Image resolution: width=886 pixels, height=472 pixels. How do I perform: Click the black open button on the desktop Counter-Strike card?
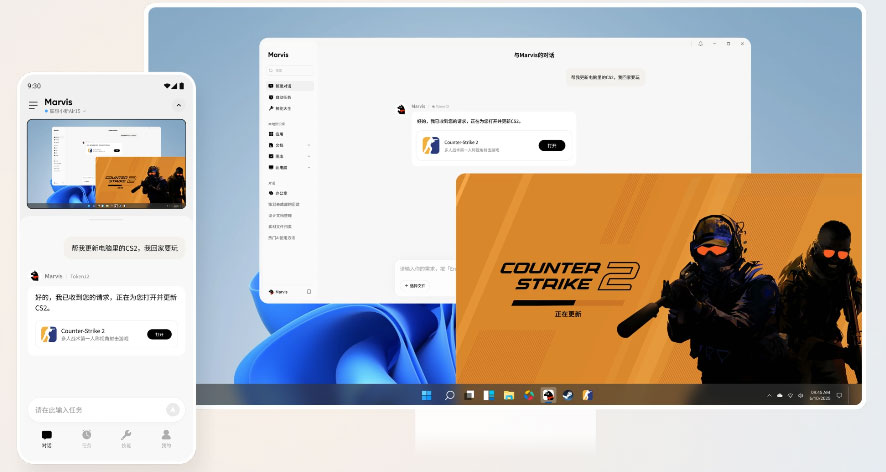[551, 145]
